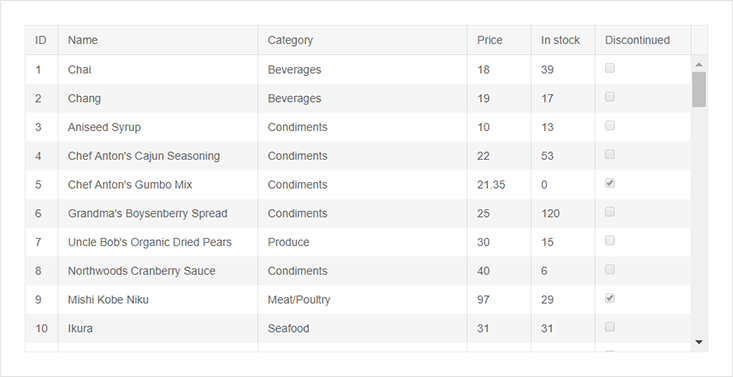Check Discontinued for Northwoods Cranberry Sauce
Screen dimensions: 733x377
coord(610,269)
